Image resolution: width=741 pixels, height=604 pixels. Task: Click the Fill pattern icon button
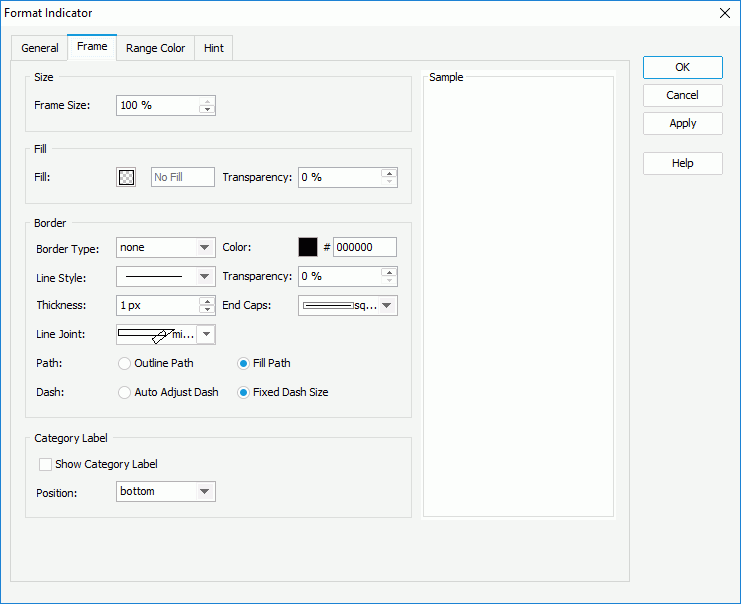pos(126,177)
